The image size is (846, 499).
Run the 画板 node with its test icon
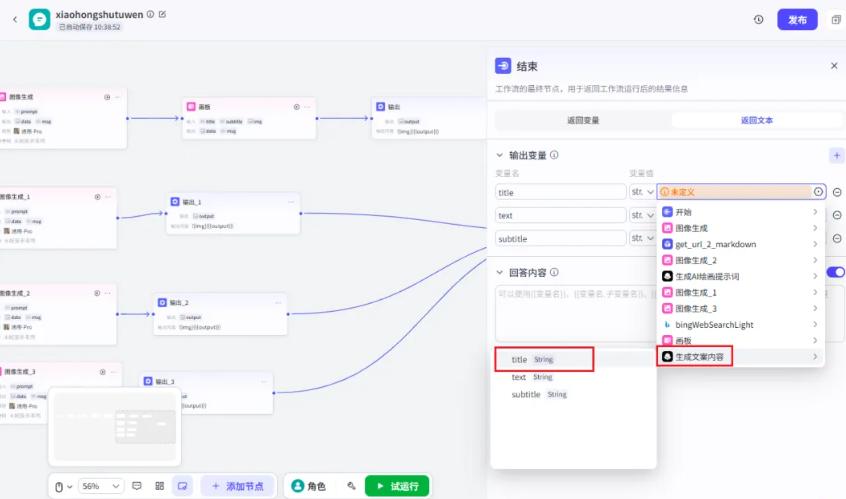pyautogui.click(x=297, y=107)
